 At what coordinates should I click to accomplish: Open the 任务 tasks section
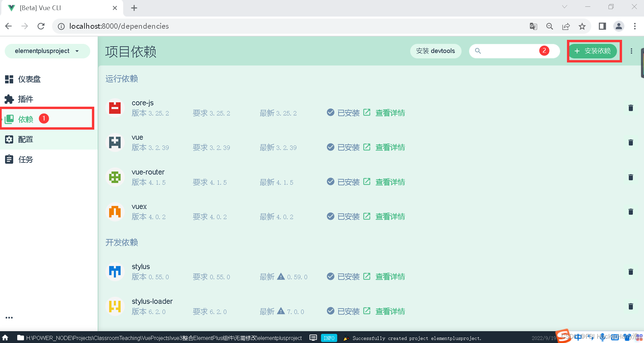[x=25, y=159]
